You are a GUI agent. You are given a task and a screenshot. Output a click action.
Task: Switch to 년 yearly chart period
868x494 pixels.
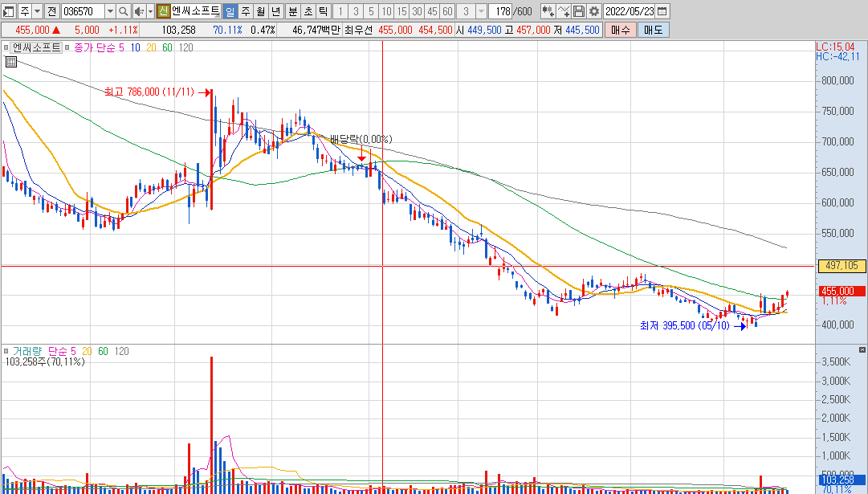pos(276,11)
